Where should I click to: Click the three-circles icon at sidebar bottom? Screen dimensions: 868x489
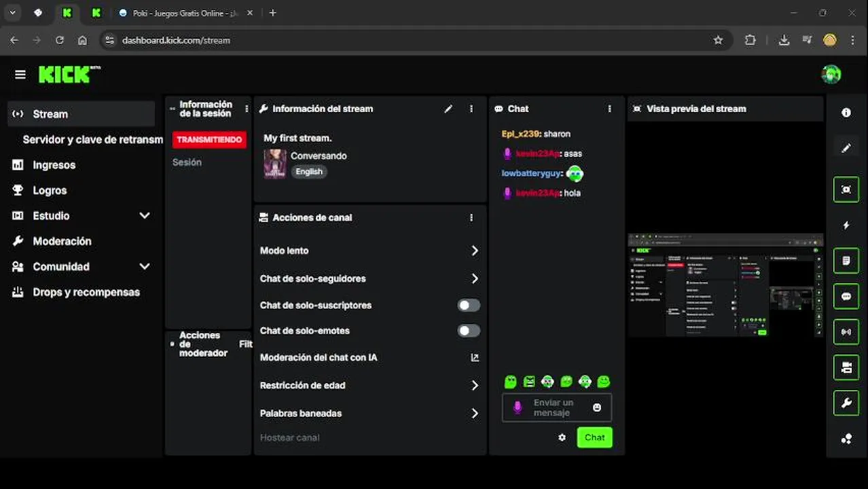point(846,439)
